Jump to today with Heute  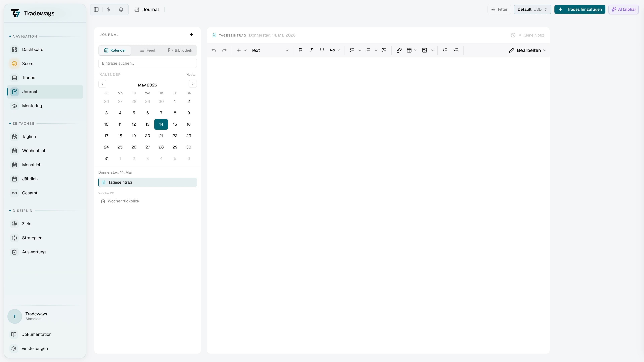(x=191, y=75)
